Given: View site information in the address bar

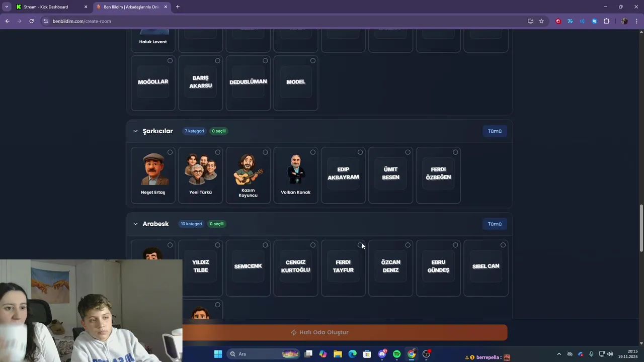Looking at the screenshot, I should (46, 21).
